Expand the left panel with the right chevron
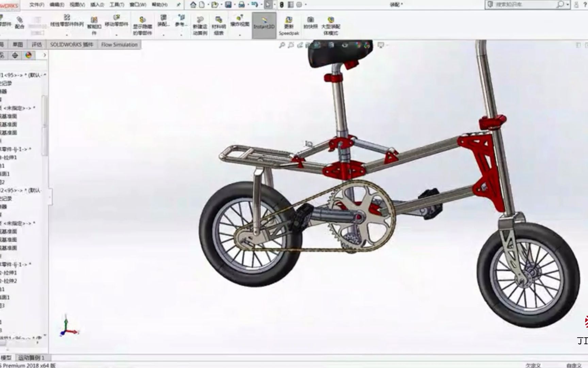 tap(45, 54)
